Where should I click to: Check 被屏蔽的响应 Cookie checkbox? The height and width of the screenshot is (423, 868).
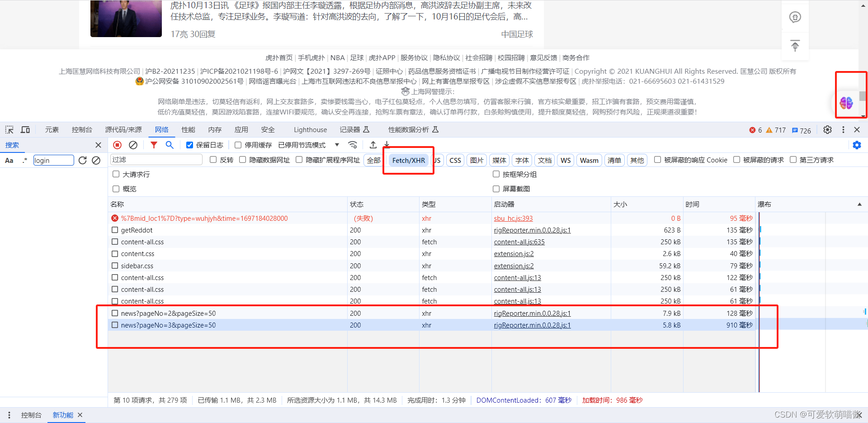point(658,160)
